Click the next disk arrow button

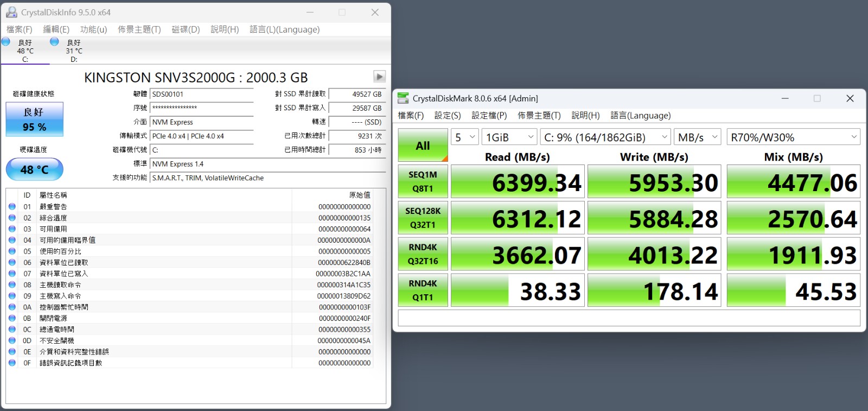tap(379, 77)
